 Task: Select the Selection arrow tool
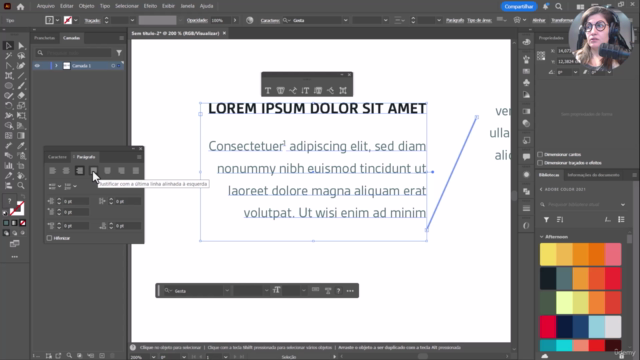tap(9, 46)
